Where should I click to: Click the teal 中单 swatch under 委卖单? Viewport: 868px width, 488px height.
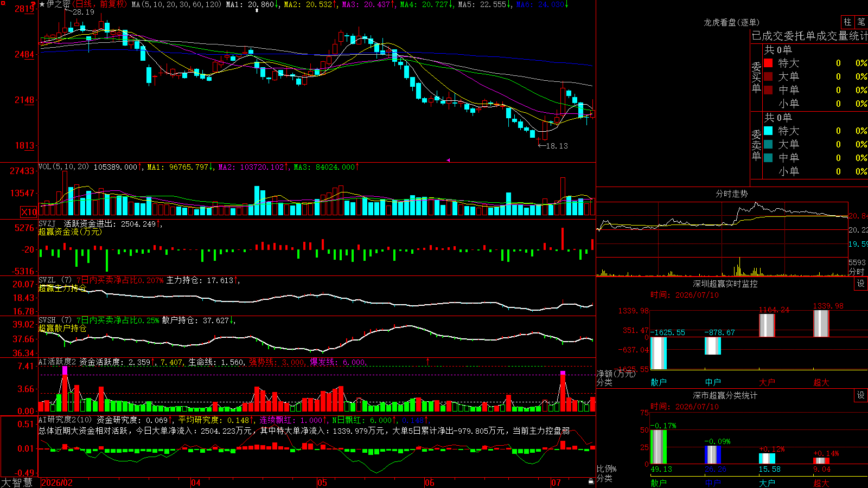point(768,157)
